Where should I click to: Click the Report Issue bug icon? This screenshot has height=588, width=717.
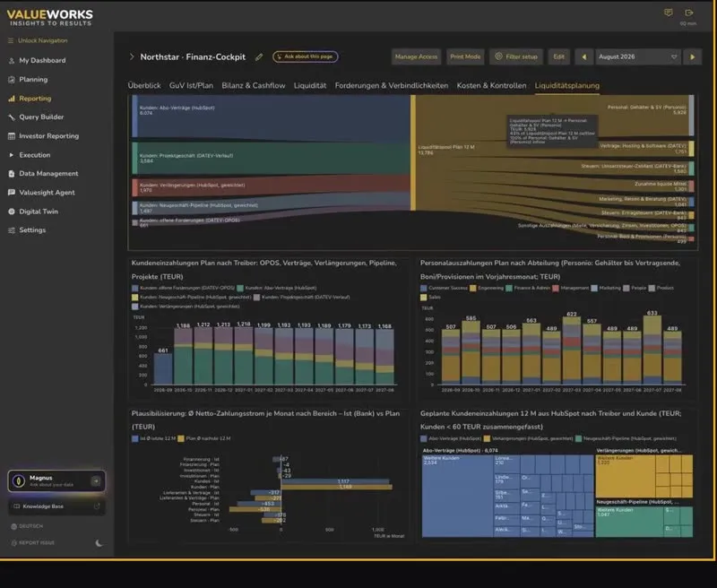click(x=13, y=542)
